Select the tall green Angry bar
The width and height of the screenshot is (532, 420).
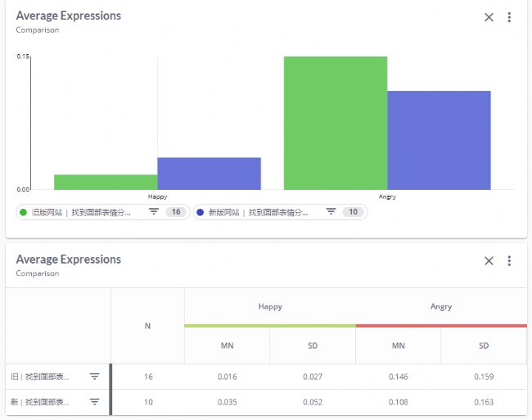[335, 123]
